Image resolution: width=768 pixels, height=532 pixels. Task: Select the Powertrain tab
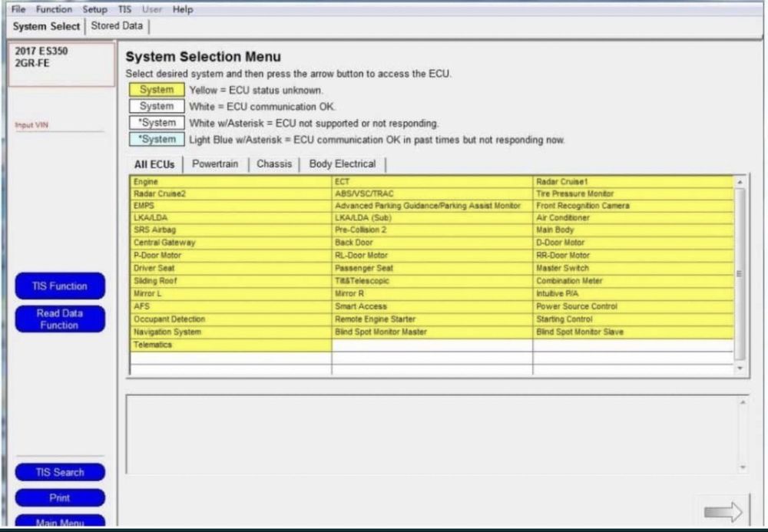pos(215,164)
